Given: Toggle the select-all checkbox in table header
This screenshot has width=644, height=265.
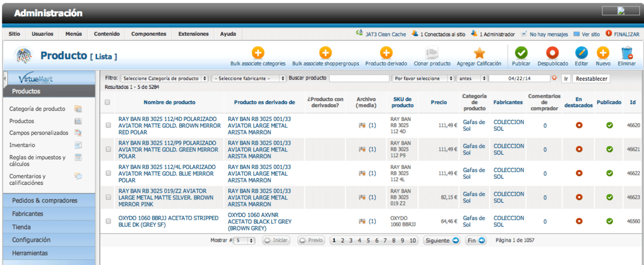Looking at the screenshot, I should click(x=108, y=102).
